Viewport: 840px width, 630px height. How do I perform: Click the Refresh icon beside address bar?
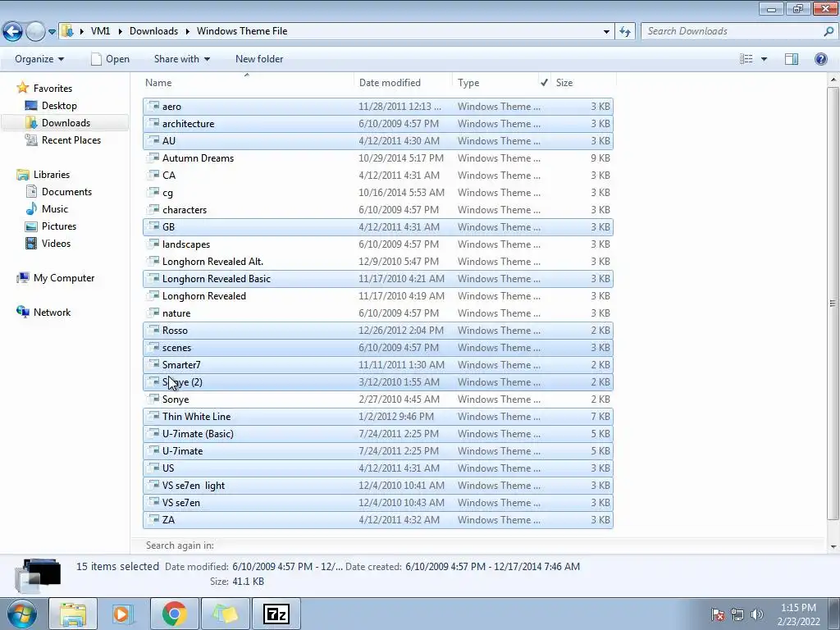point(624,32)
